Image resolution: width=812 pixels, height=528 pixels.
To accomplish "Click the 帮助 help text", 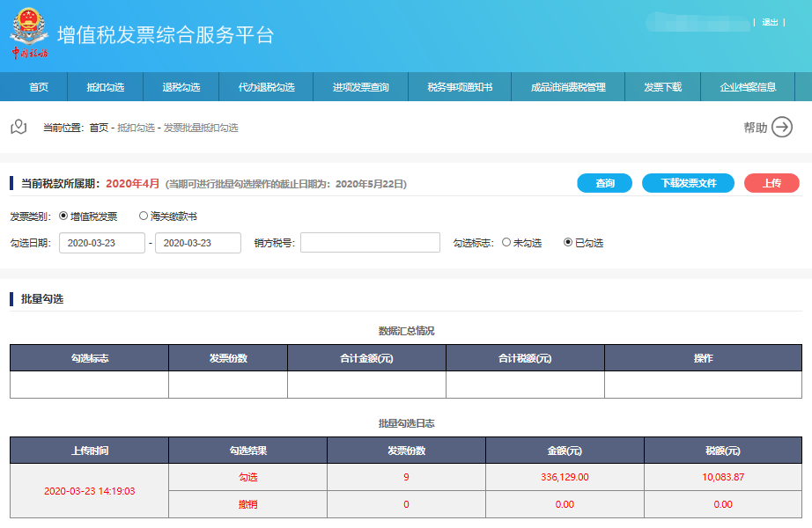I will coord(756,128).
